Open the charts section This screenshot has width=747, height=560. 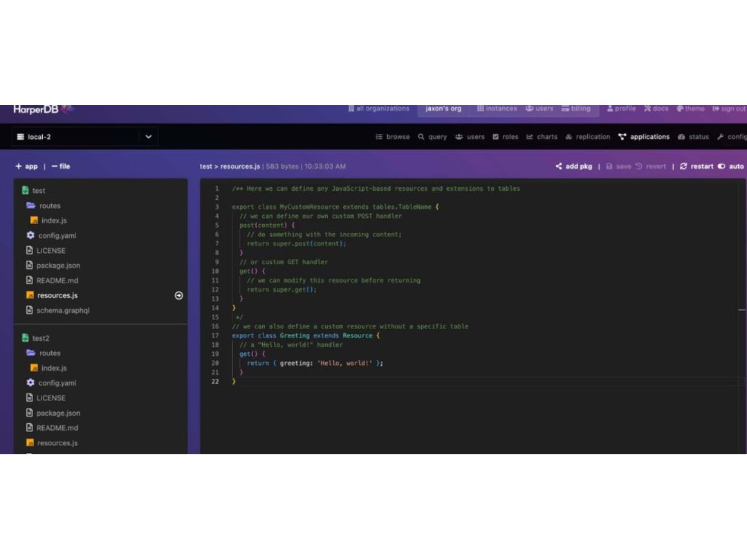(x=542, y=137)
